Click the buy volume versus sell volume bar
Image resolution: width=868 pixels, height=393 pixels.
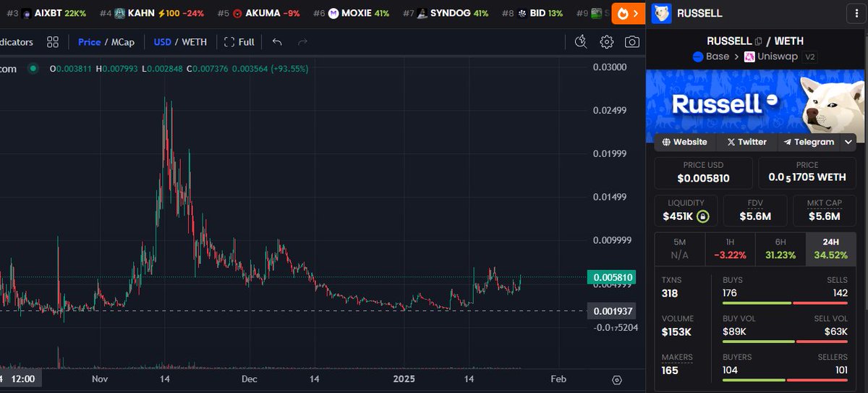(785, 341)
